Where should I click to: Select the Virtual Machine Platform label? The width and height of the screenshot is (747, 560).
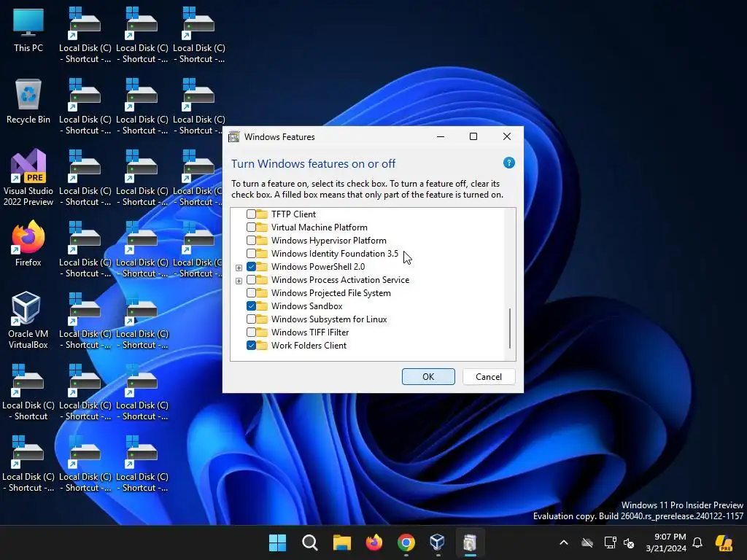pyautogui.click(x=320, y=227)
